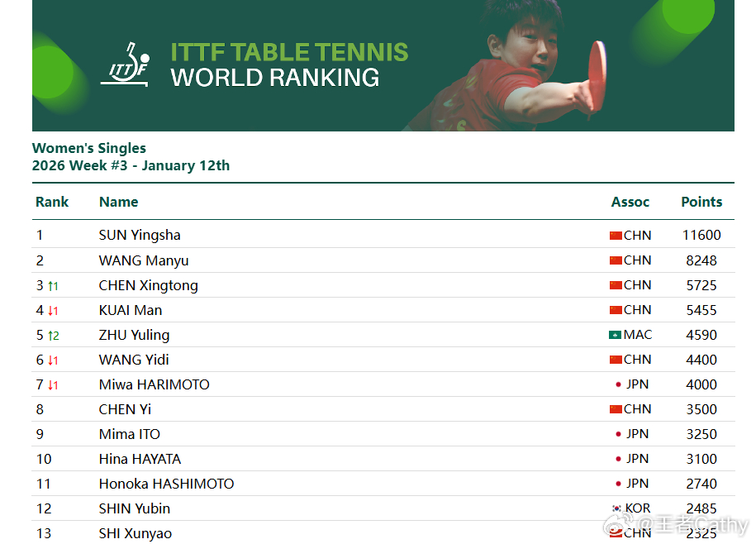The height and width of the screenshot is (544, 756).
Task: Sort by the Rank column header
Action: (52, 202)
